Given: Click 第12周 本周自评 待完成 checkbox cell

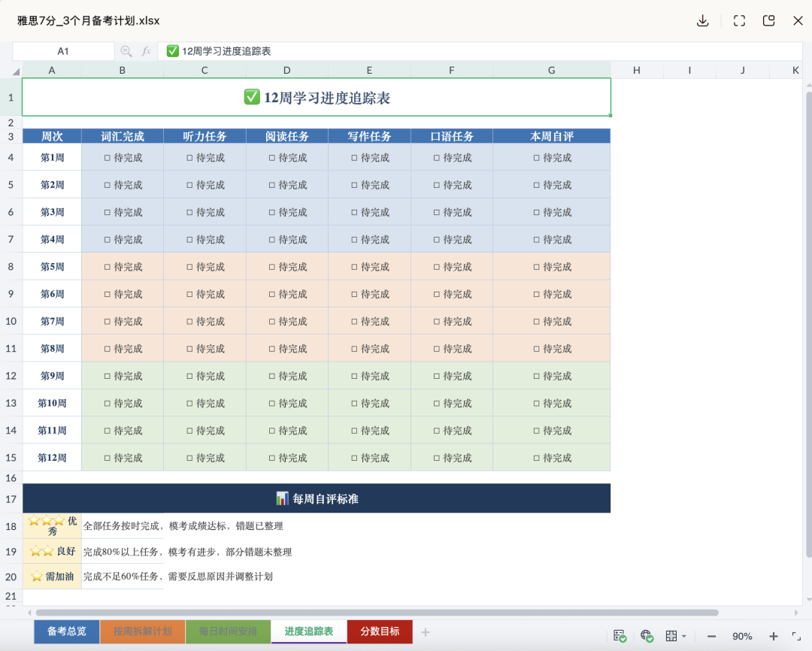Looking at the screenshot, I should (x=552, y=458).
